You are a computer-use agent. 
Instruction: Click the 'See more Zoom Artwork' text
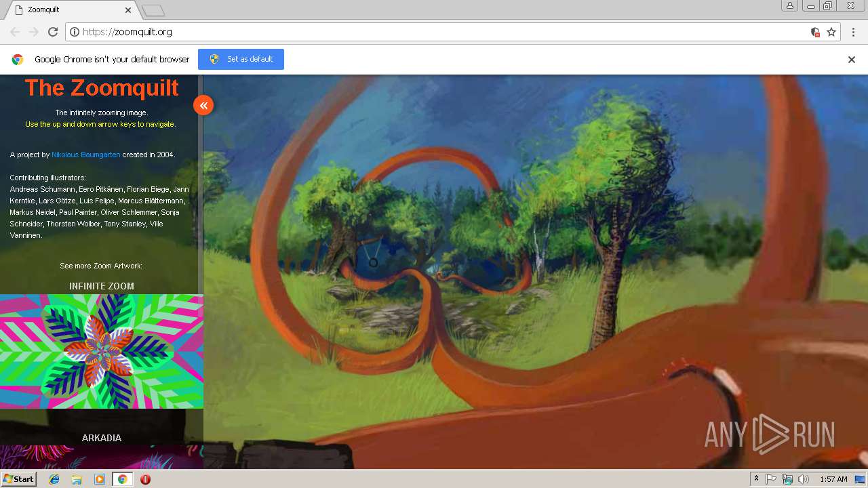101,266
